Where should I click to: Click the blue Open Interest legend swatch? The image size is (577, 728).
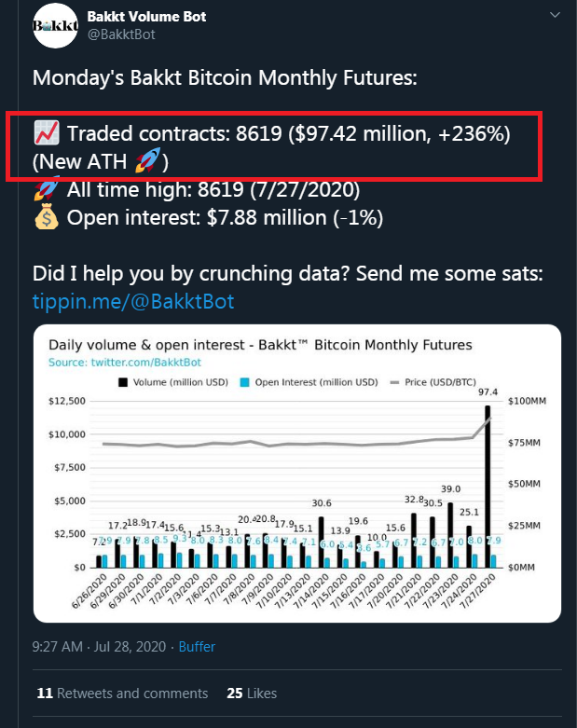[244, 382]
